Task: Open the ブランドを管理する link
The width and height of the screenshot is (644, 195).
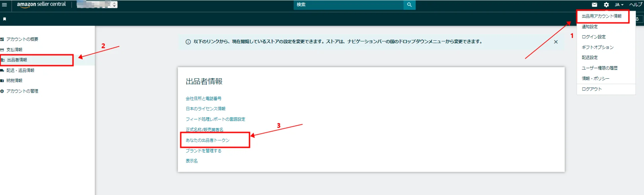Action: coord(204,151)
